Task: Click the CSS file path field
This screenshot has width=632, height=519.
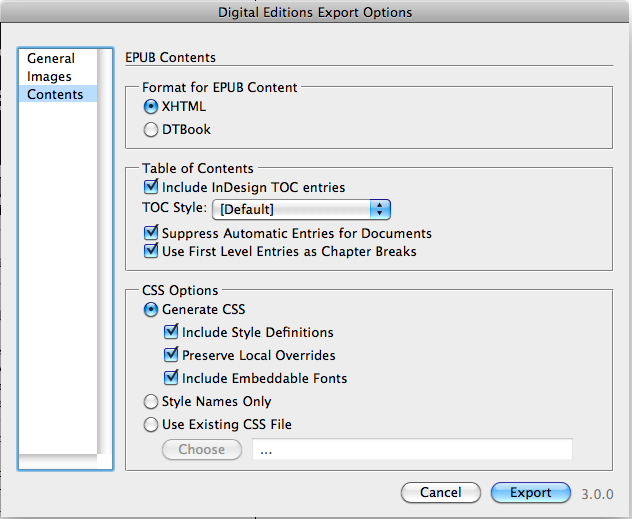Action: 412,449
